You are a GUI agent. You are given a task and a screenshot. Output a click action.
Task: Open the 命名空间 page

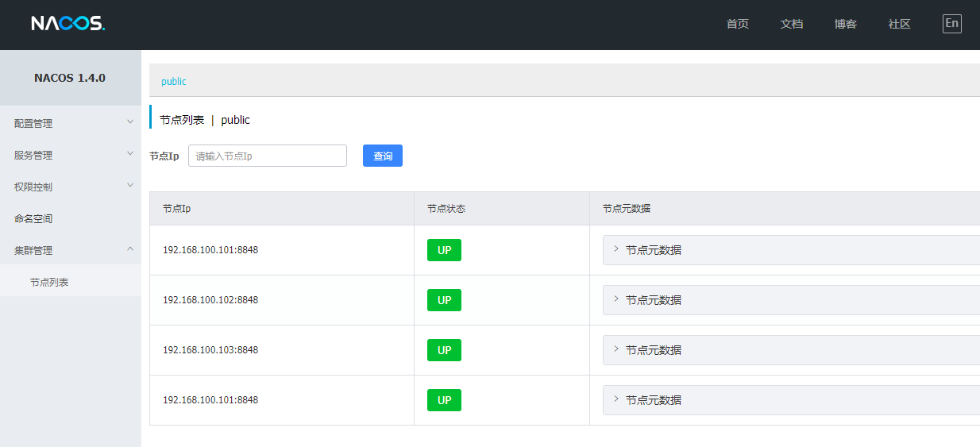click(x=33, y=218)
